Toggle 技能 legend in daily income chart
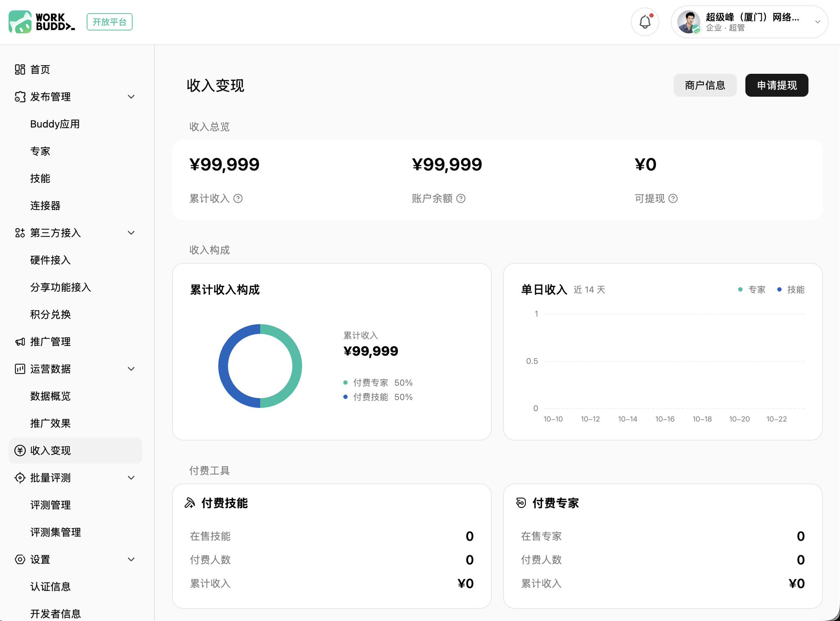 click(791, 290)
